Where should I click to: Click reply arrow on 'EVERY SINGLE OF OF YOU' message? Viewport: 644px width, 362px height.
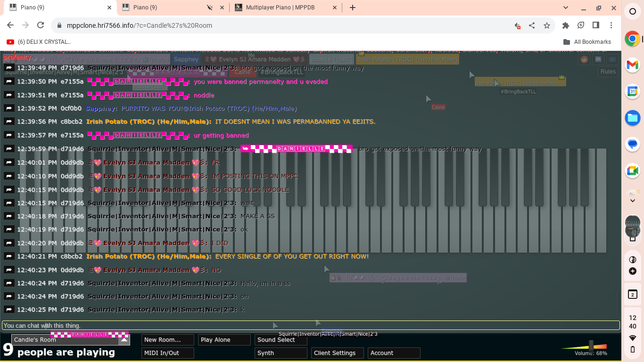pos(9,256)
